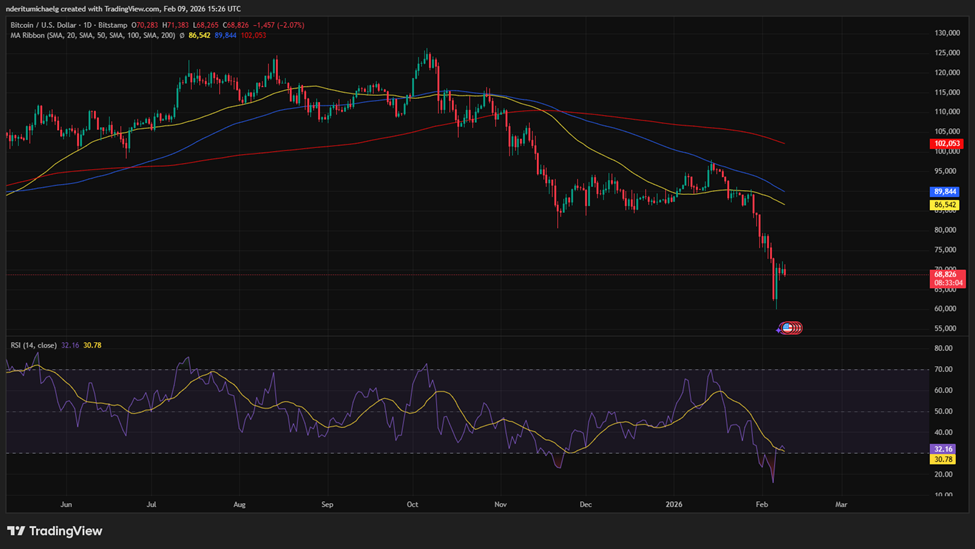Click the purple star marker near events
975x549 pixels.
[780, 329]
